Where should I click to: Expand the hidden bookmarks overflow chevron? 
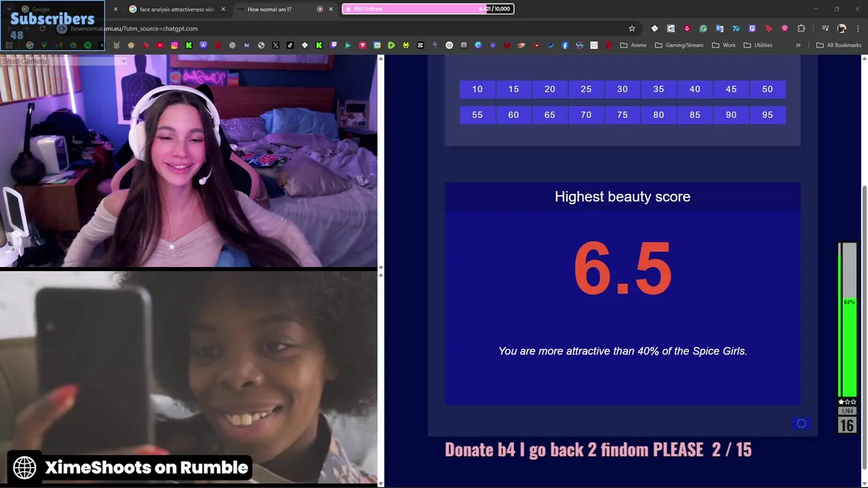pos(798,45)
